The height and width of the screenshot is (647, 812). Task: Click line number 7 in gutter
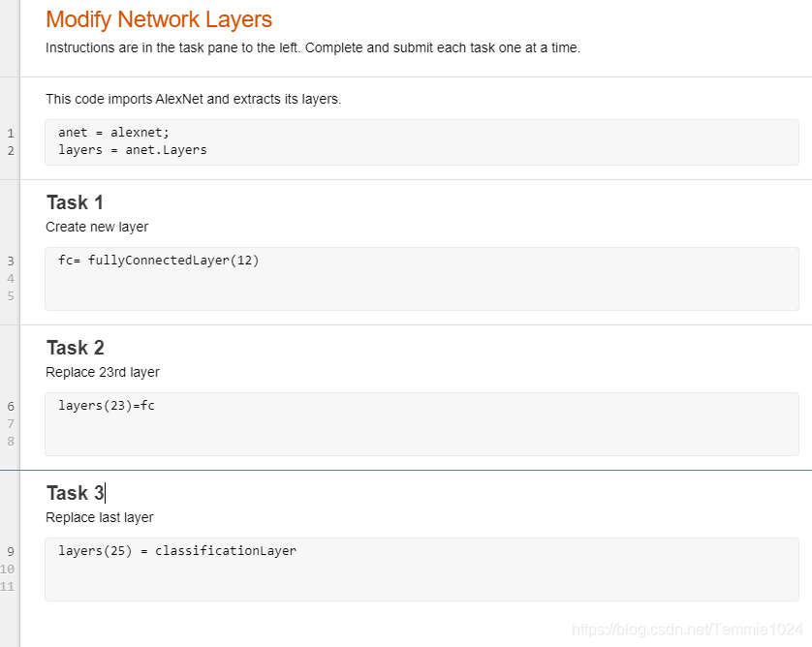point(11,424)
